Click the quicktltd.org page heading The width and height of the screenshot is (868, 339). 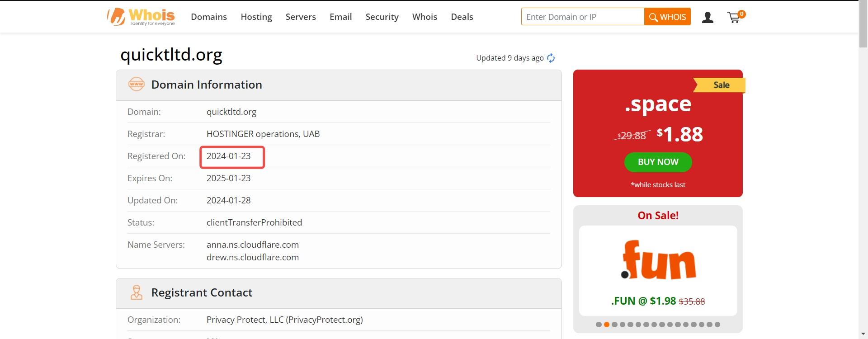click(x=171, y=55)
